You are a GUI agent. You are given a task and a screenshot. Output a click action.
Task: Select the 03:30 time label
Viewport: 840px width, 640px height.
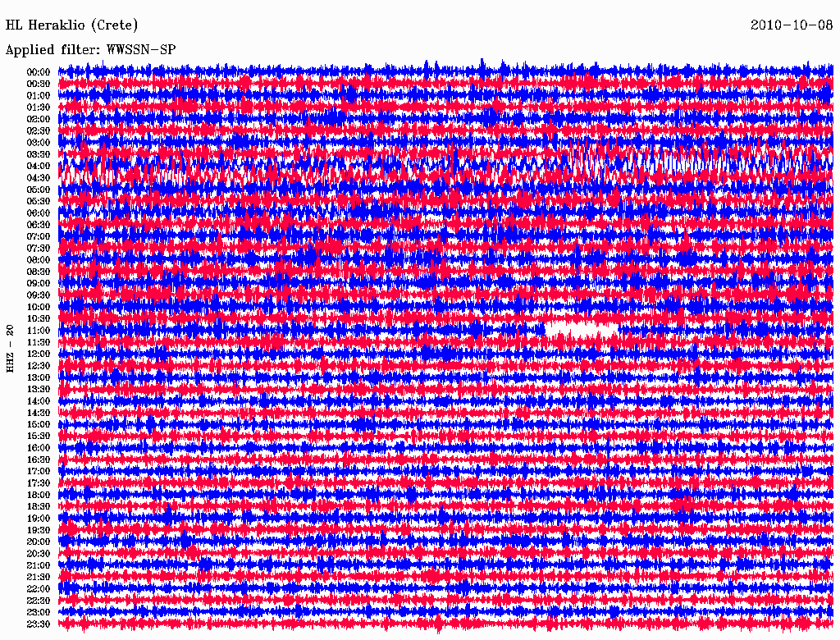click(39, 154)
